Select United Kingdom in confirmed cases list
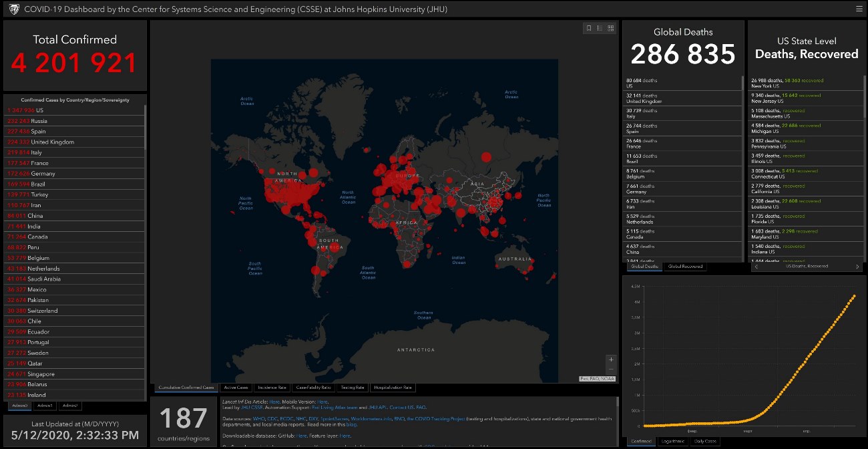This screenshot has height=449, width=868. click(x=73, y=142)
